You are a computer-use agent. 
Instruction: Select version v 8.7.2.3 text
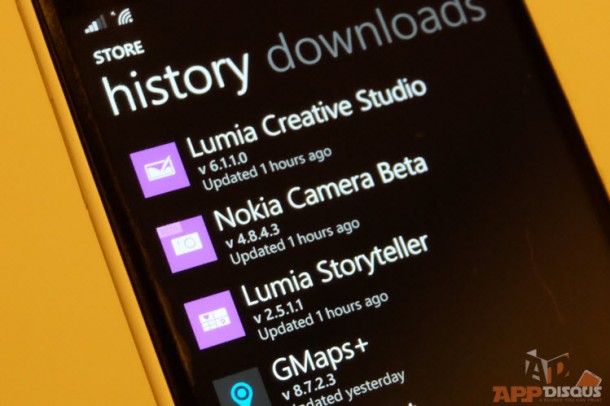pos(309,386)
